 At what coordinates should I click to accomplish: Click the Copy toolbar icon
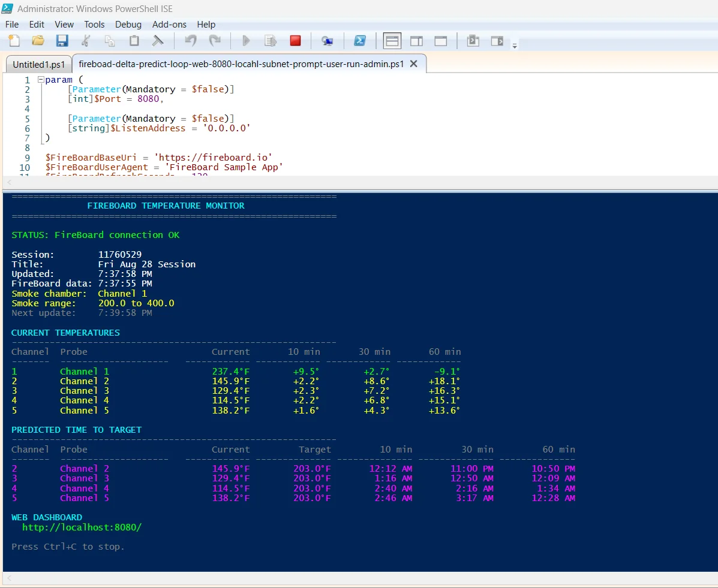click(x=110, y=41)
